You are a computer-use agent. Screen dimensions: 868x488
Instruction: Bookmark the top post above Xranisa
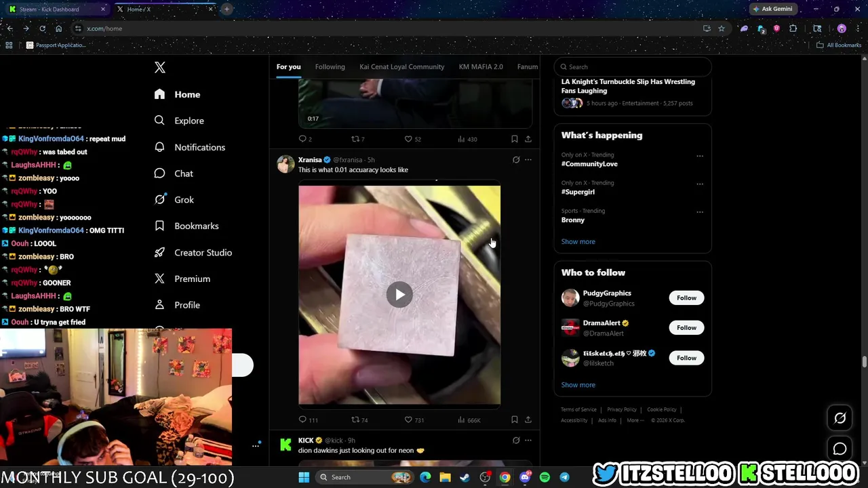[x=514, y=139]
